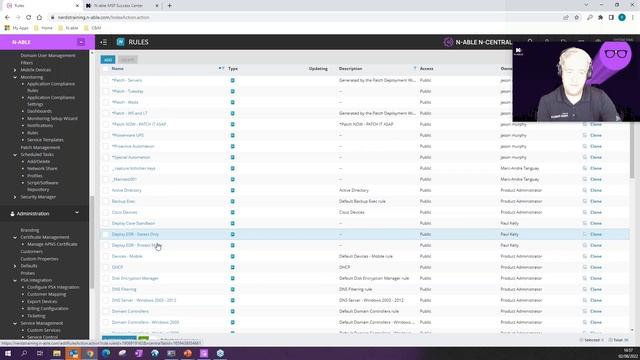640x360 pixels.
Task: Reload the browser page
Action: 29,18
